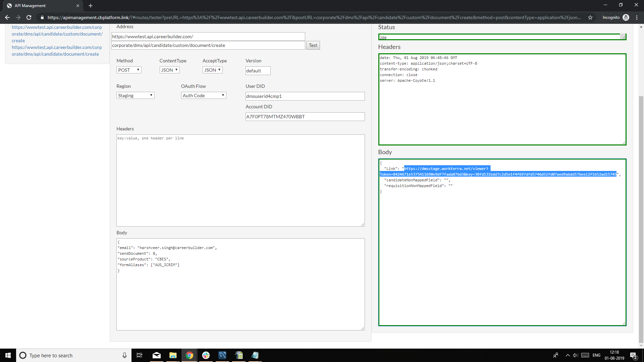Open the AcceptType JSON dropdown
This screenshot has height=362, width=644.
[212, 70]
